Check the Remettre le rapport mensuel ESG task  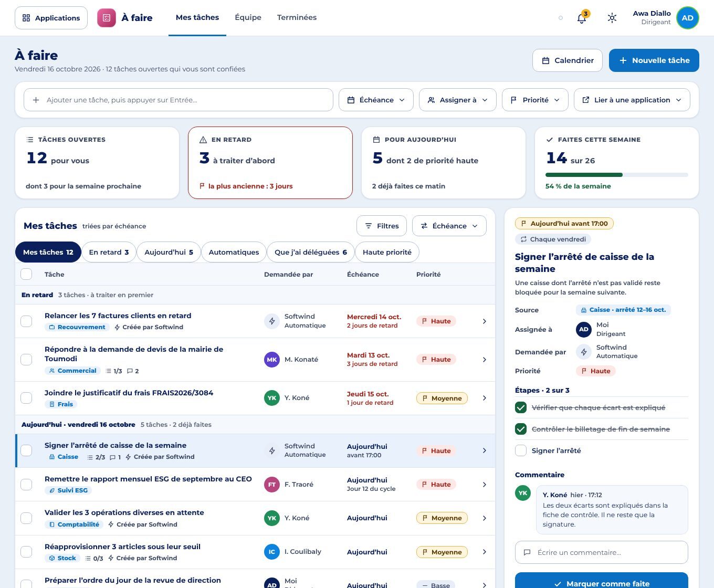pos(26,485)
